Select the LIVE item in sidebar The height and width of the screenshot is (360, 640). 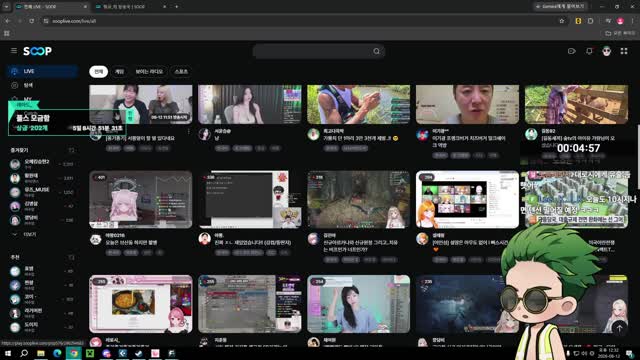[42, 71]
